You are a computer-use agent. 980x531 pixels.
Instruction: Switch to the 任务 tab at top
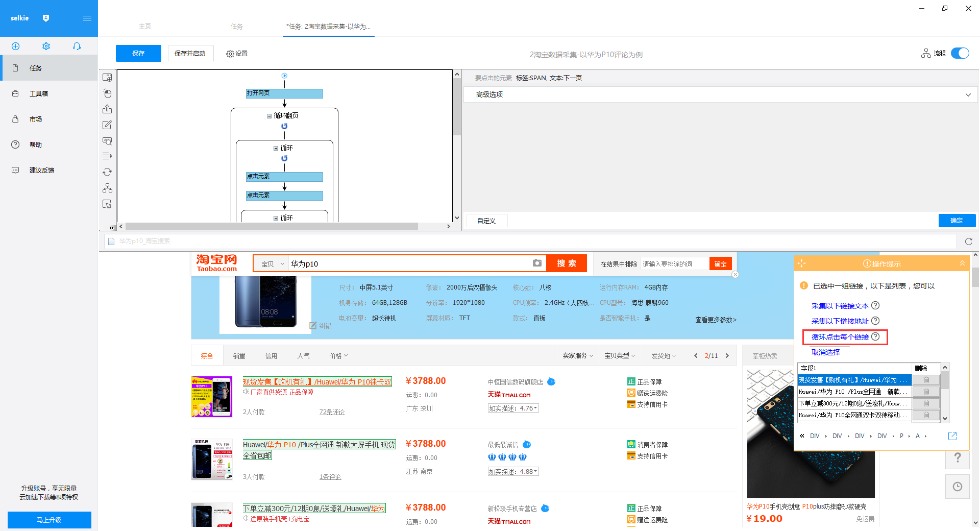237,27
